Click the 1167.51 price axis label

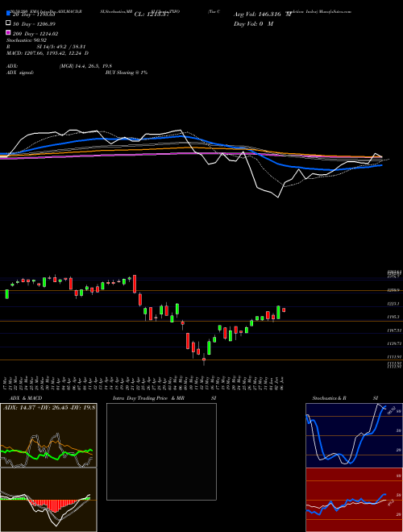coord(394,330)
